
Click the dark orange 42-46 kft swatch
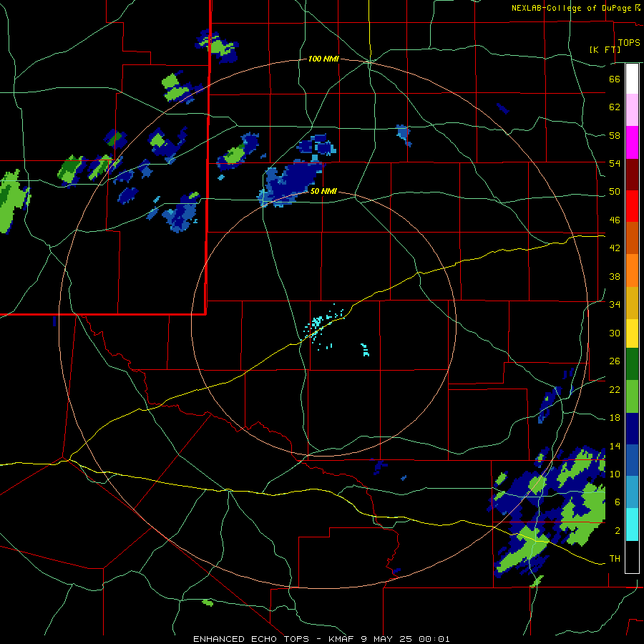point(632,238)
